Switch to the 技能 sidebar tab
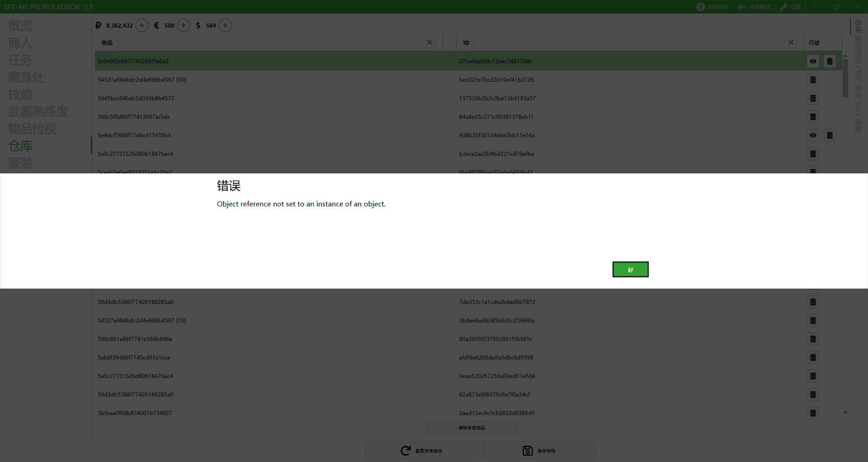 [20, 94]
